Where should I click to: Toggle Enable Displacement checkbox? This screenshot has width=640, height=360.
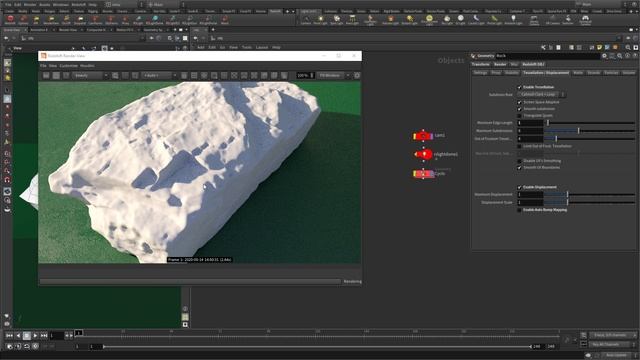coord(519,187)
